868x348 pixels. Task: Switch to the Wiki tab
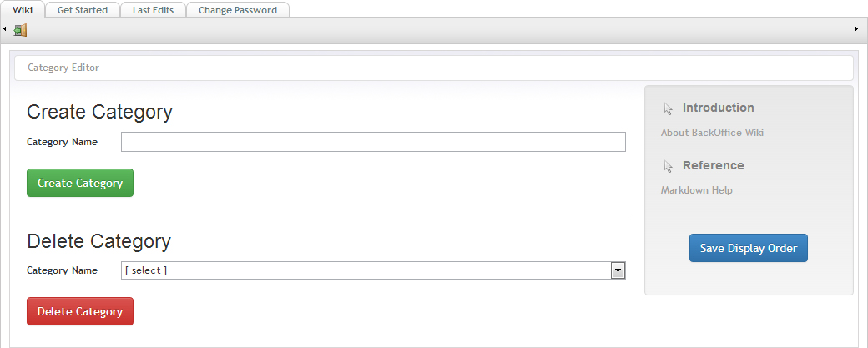[23, 9]
